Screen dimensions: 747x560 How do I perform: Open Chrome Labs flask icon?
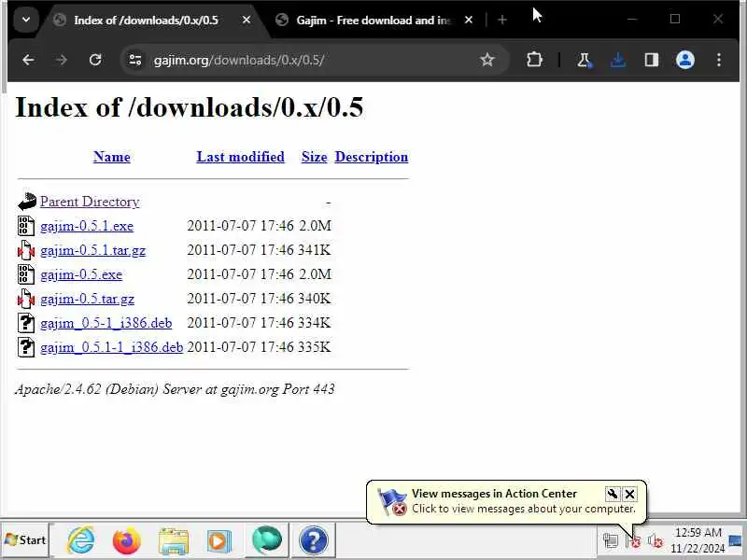coord(585,60)
